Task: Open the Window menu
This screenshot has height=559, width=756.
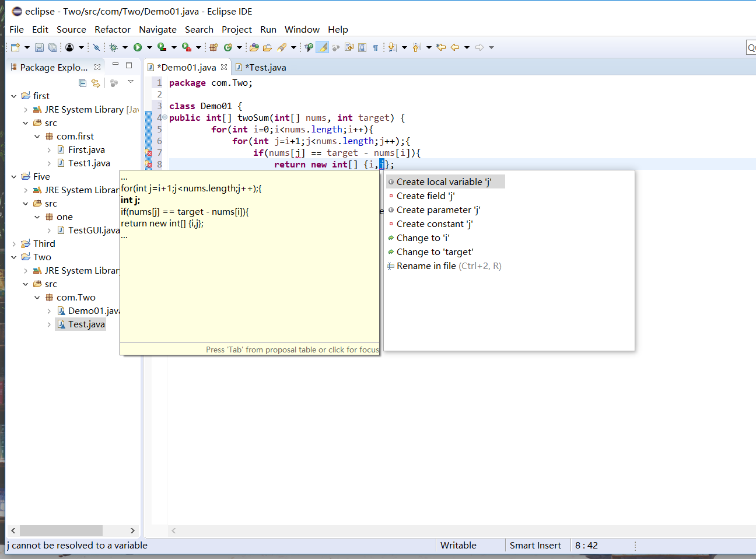Action: 302,29
